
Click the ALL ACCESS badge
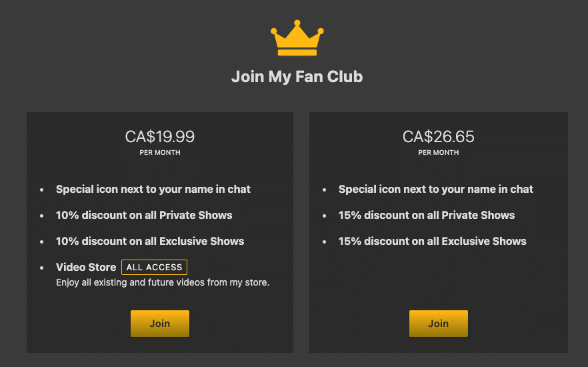tap(154, 267)
